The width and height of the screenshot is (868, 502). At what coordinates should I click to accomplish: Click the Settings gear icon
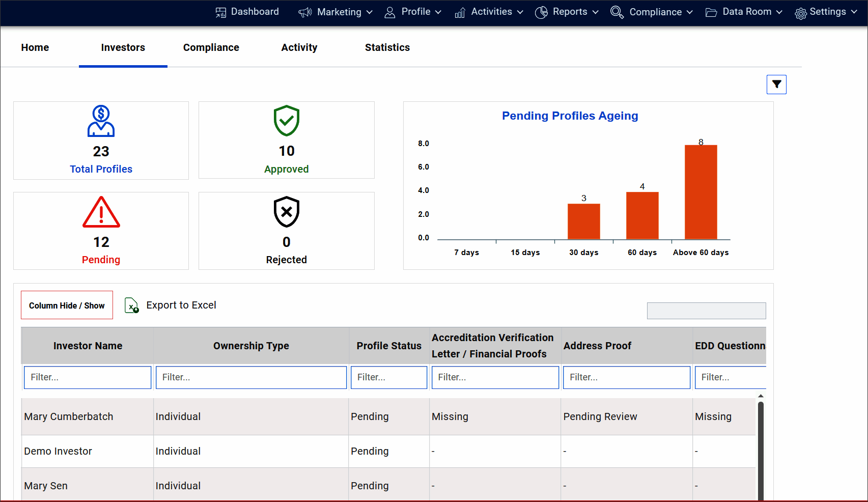pos(801,13)
